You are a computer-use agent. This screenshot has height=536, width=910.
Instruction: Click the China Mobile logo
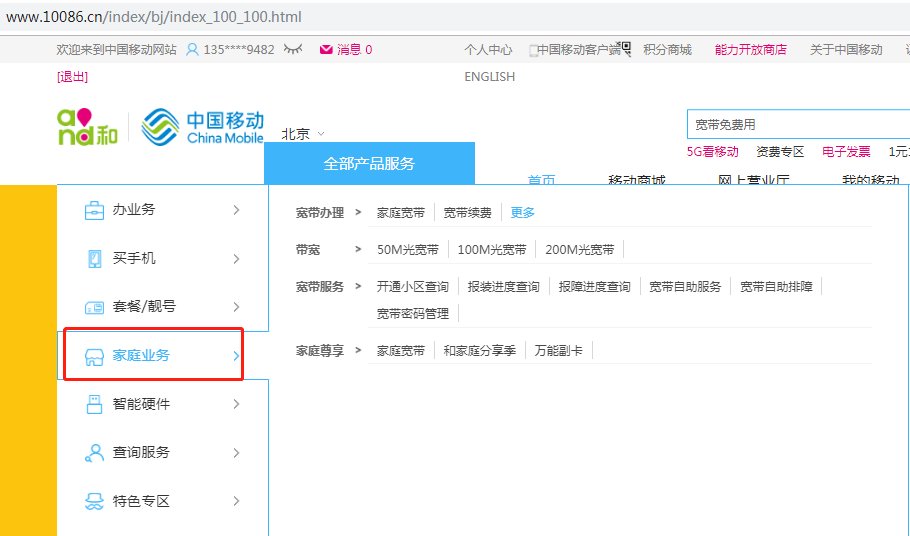203,127
